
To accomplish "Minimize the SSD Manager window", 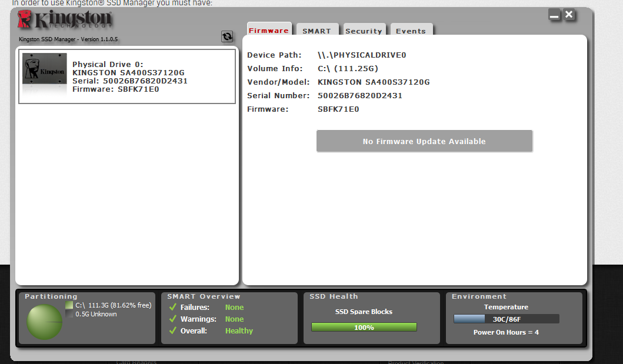I will [554, 15].
